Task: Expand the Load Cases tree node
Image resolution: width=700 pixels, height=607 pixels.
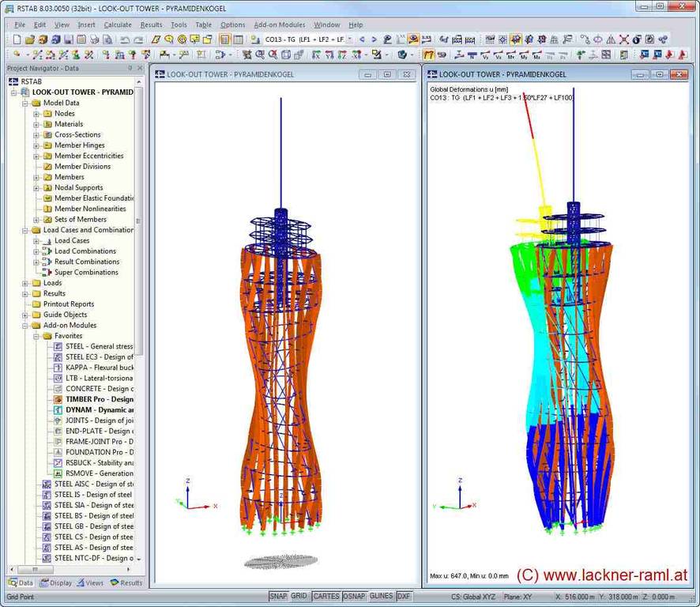Action: [x=36, y=241]
